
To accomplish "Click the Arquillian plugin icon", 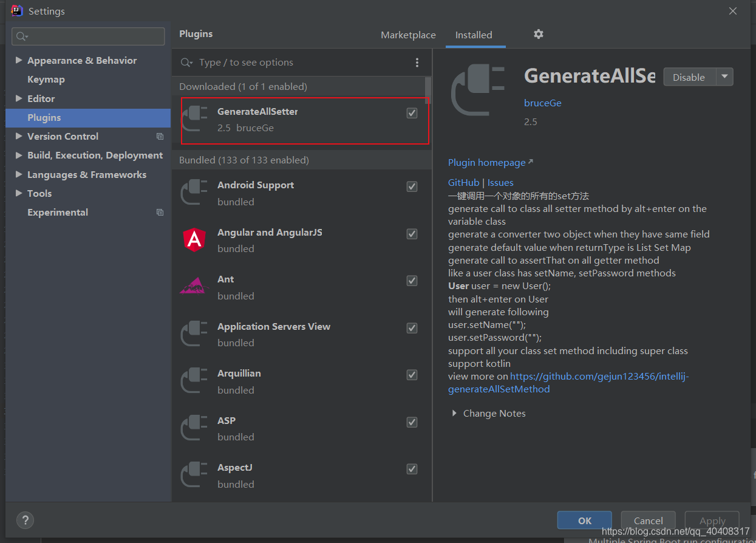I will point(195,381).
